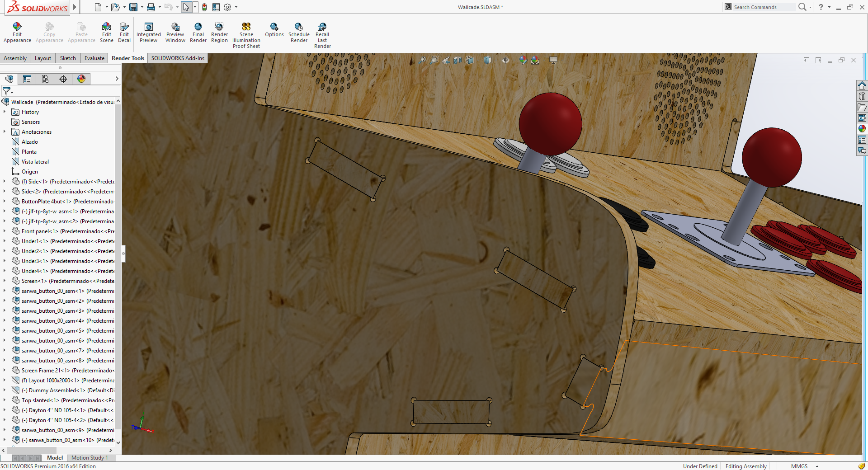Open the Preview Window
The width and height of the screenshot is (868, 470).
[175, 33]
